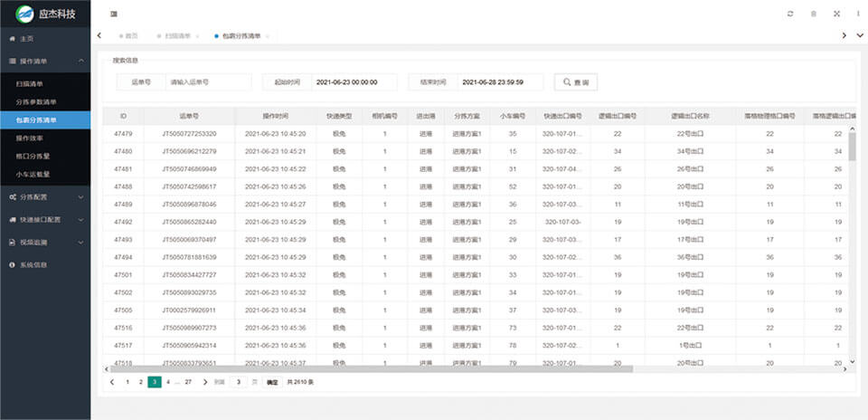
Task: Select 操作效率 in the sidebar
Action: point(30,138)
